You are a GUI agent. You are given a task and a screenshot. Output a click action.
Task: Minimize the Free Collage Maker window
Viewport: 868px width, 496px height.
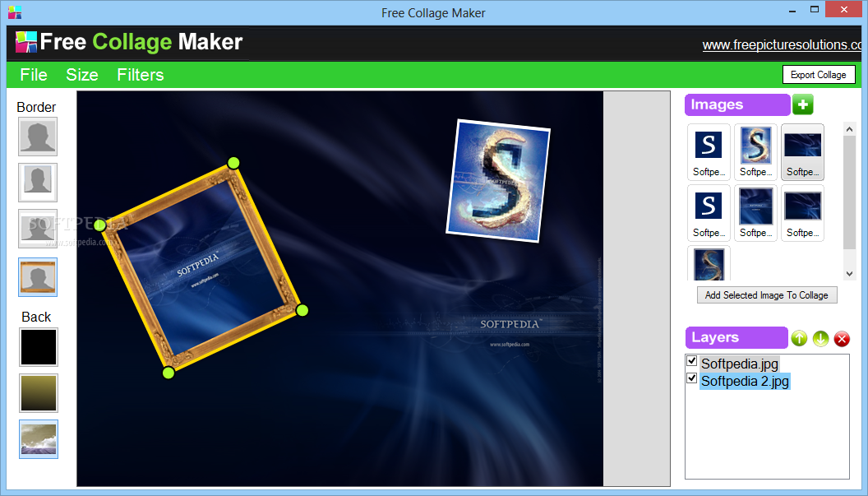point(792,11)
